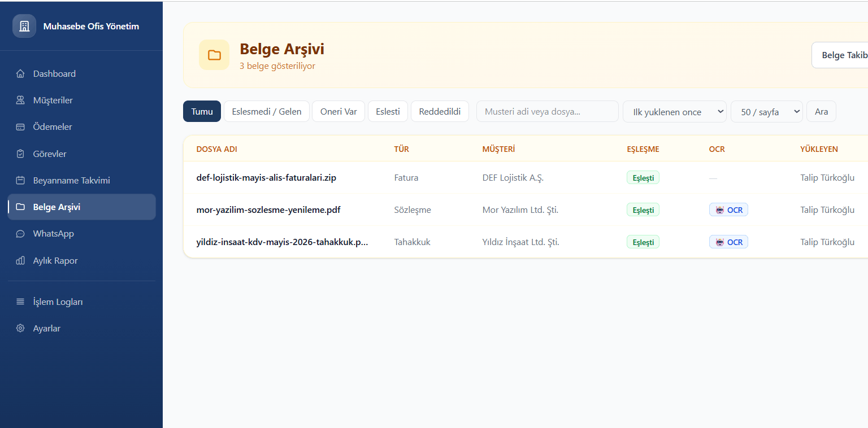Click the Dashboard home icon
Viewport: 868px width, 428px height.
click(20, 73)
